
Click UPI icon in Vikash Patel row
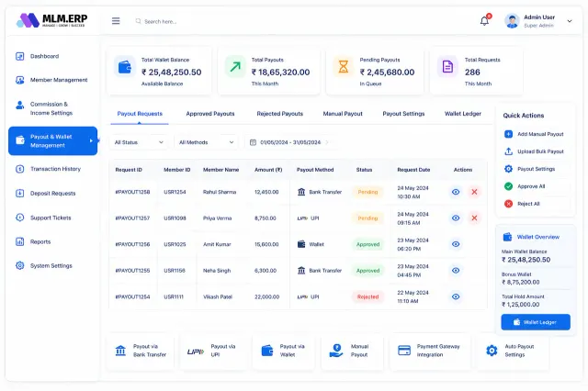(302, 297)
